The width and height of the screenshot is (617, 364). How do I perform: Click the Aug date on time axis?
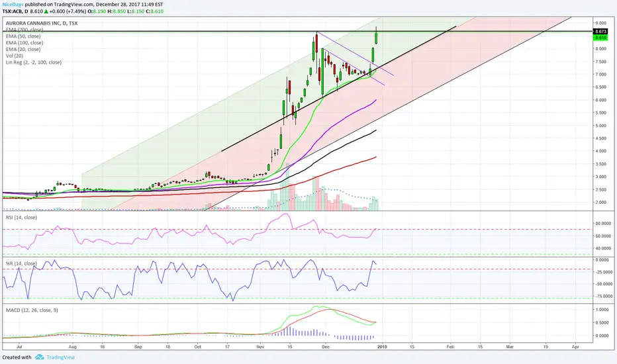(x=72, y=347)
